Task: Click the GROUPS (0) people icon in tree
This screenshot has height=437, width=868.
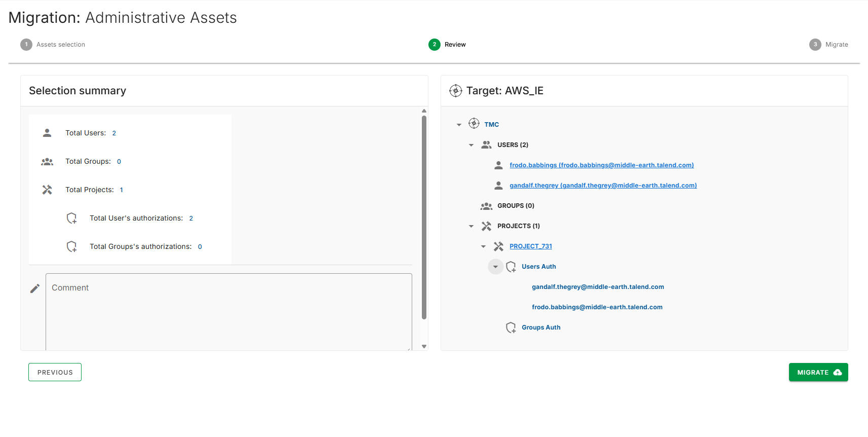Action: click(486, 206)
